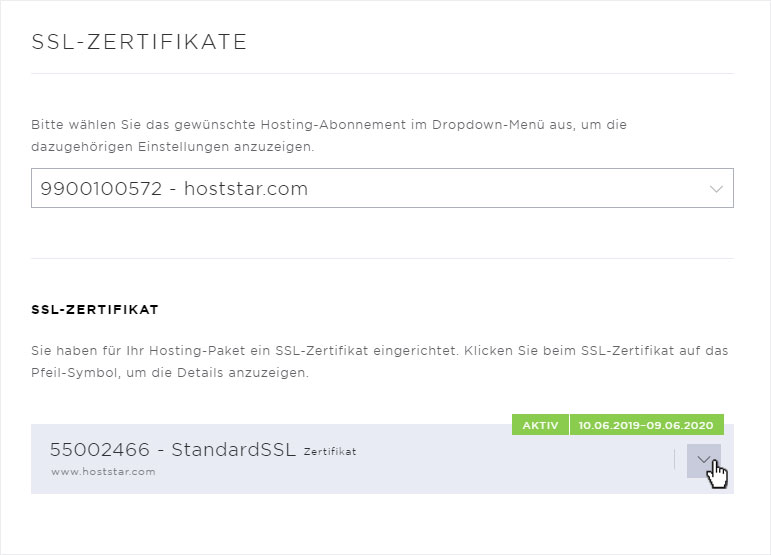The height and width of the screenshot is (555, 771).
Task: Click the hoststar.com text in the dropdown
Action: coord(246,189)
